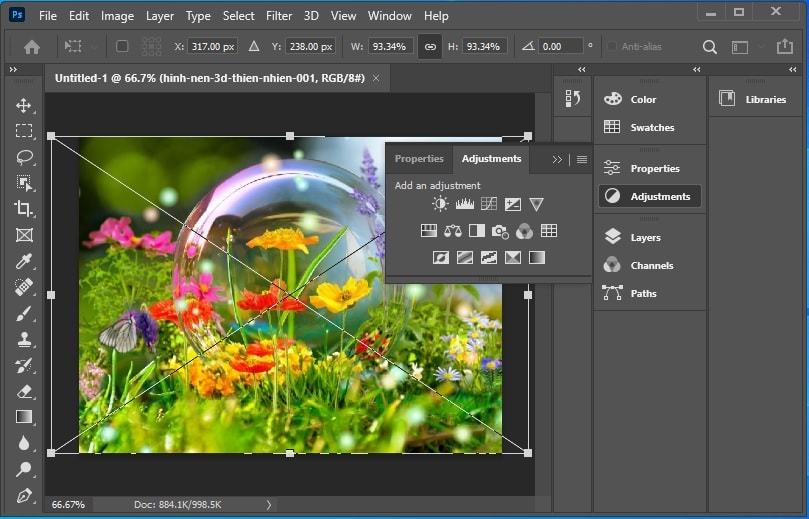Add a Color Lookup adjustment
Viewport: 809px width, 519px height.
coord(548,231)
